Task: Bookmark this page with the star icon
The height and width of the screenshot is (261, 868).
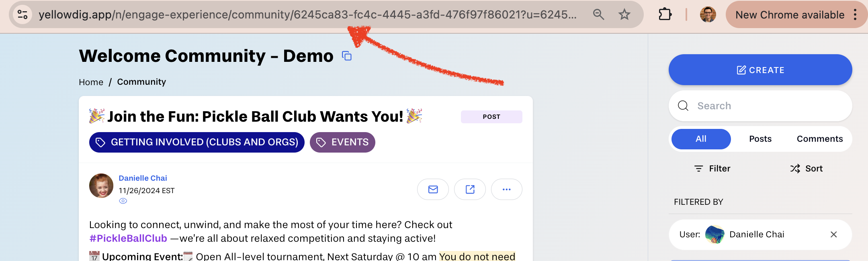Action: pos(624,15)
